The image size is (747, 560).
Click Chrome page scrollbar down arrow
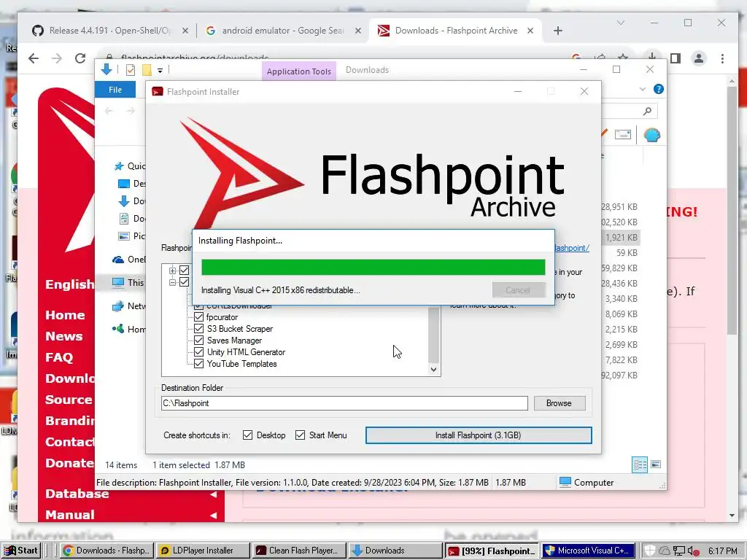[732, 516]
